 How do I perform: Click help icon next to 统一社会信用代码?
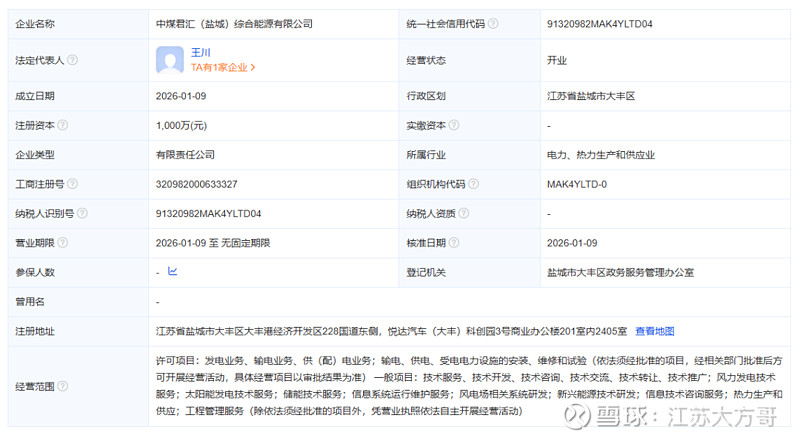point(493,23)
